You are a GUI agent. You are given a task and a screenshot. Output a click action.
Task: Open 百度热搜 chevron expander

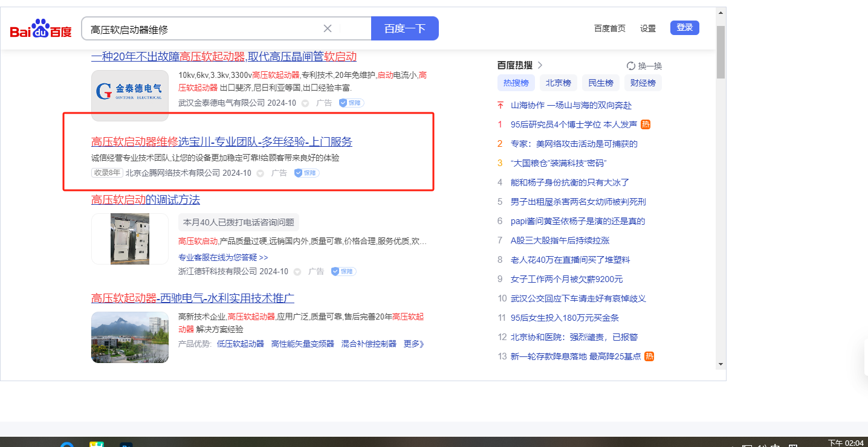[540, 65]
